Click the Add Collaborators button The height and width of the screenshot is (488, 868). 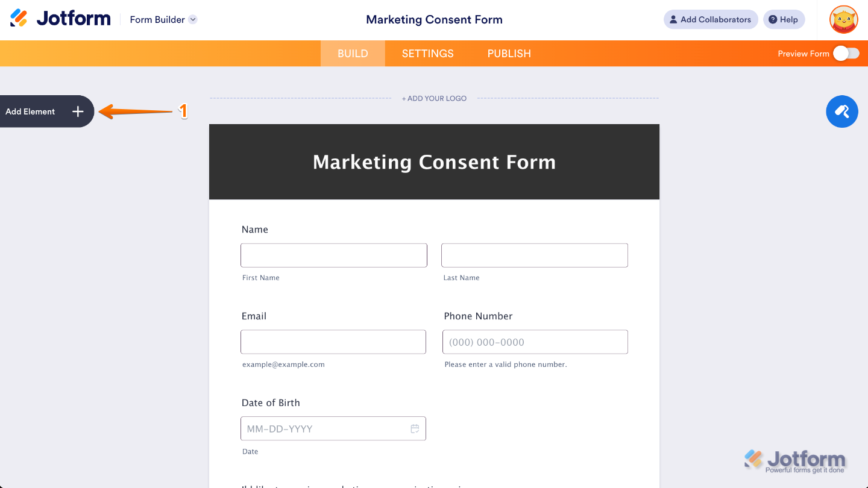point(711,19)
